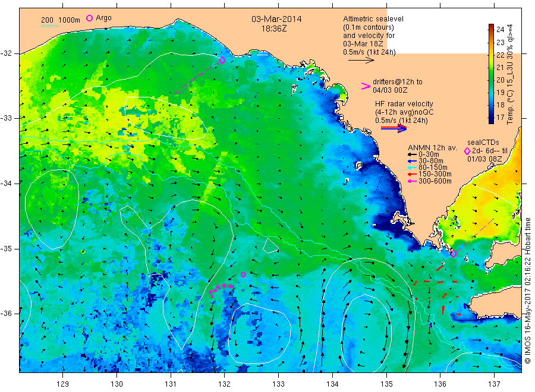The image size is (535, 392).
Task: Click the '04/03 00Z' drifter time text
Action: coord(390,90)
